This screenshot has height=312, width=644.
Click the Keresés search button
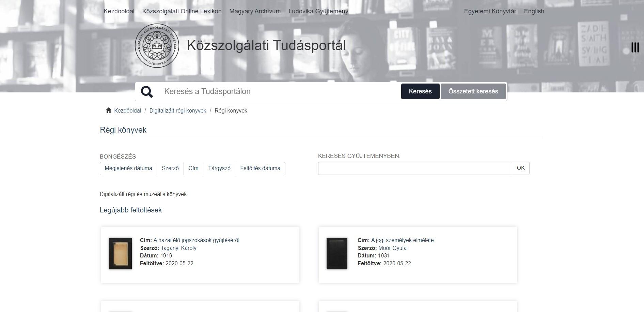(x=420, y=91)
